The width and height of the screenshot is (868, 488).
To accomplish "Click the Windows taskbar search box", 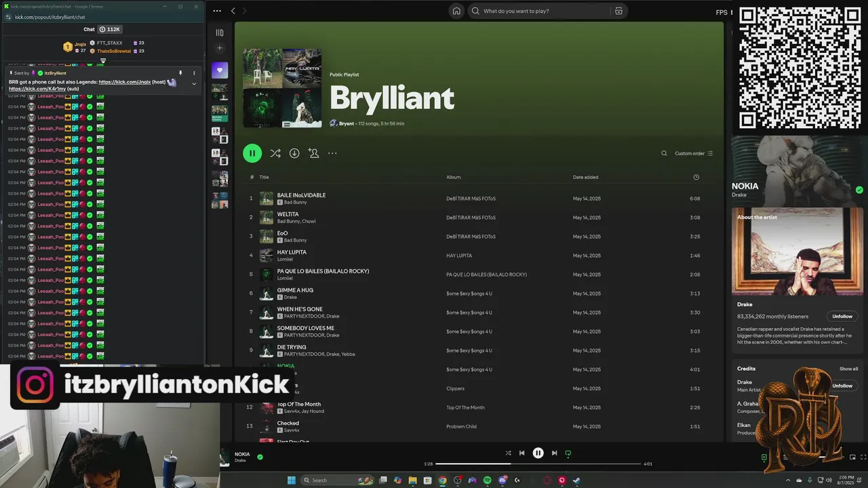I will (x=338, y=480).
